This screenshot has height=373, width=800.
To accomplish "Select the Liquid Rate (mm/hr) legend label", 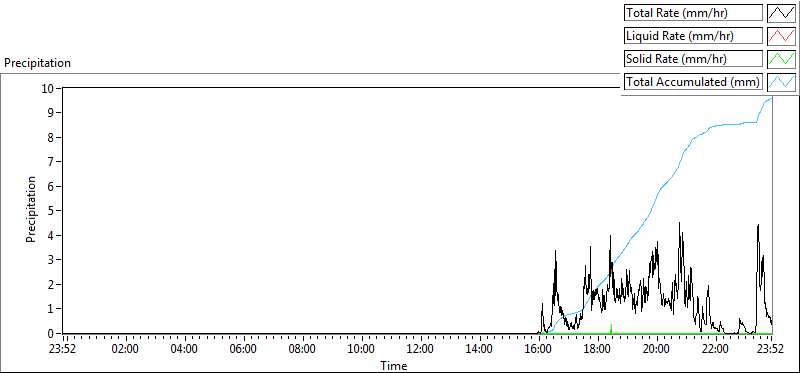I will tap(693, 36).
